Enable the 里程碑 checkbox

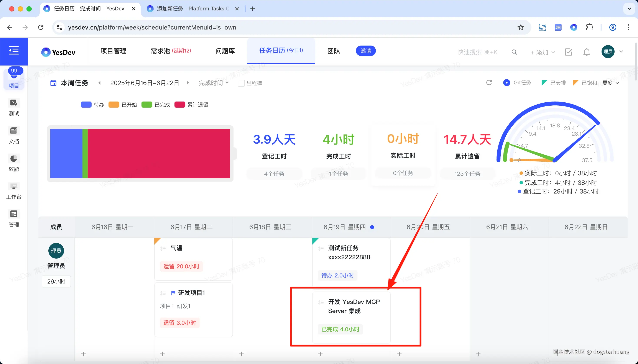pos(241,83)
